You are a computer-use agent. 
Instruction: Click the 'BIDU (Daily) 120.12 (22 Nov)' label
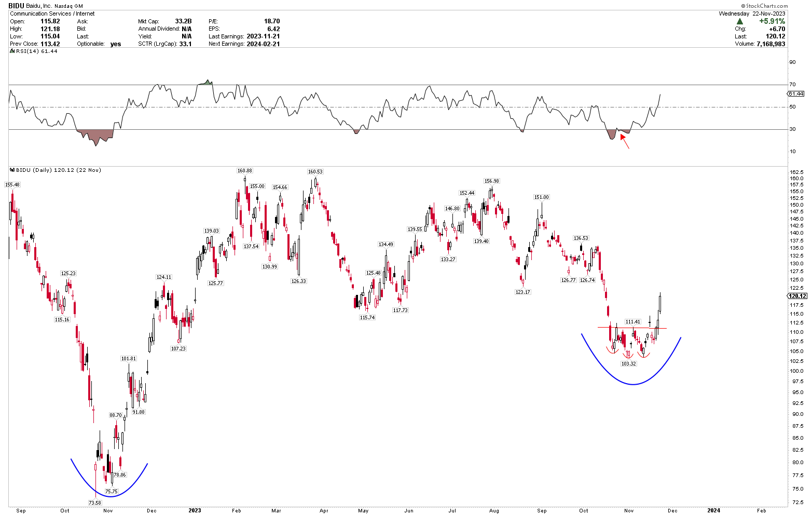coord(59,170)
